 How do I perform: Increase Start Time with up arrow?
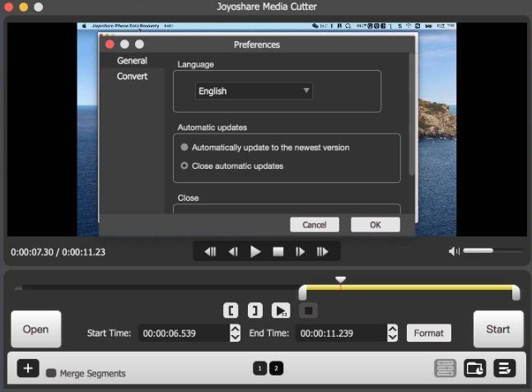tap(236, 329)
